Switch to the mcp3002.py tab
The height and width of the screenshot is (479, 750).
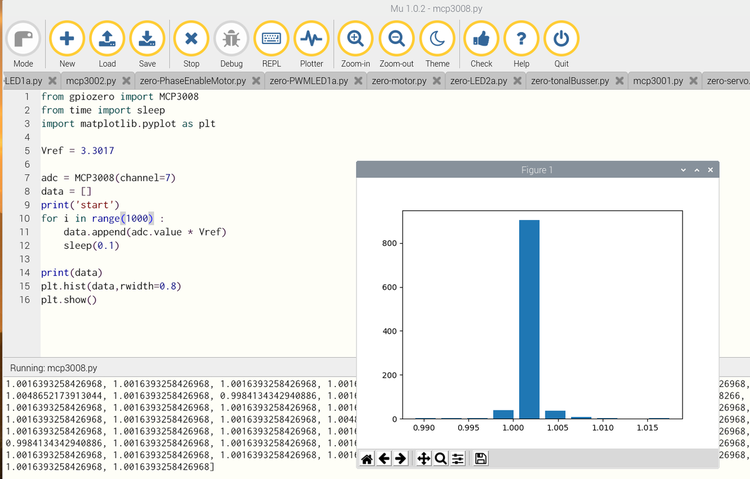pyautogui.click(x=91, y=80)
